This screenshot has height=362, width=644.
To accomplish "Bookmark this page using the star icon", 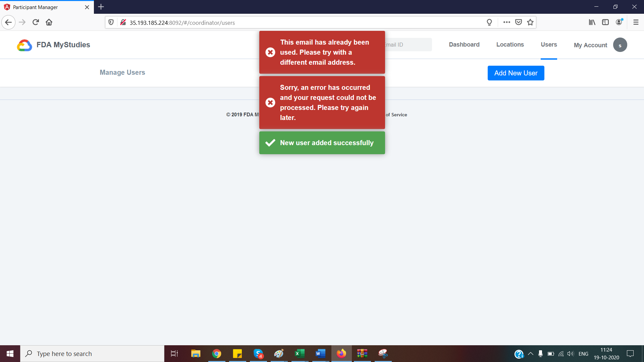I will pyautogui.click(x=530, y=22).
